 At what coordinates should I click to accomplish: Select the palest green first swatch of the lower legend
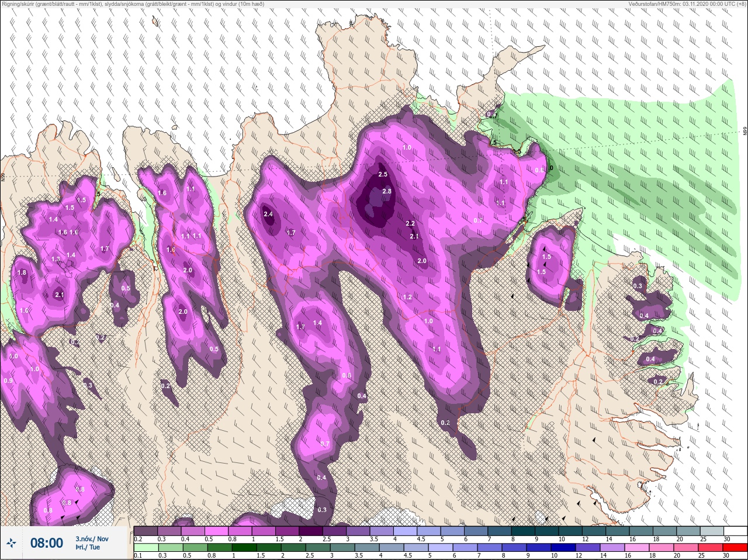(146, 548)
